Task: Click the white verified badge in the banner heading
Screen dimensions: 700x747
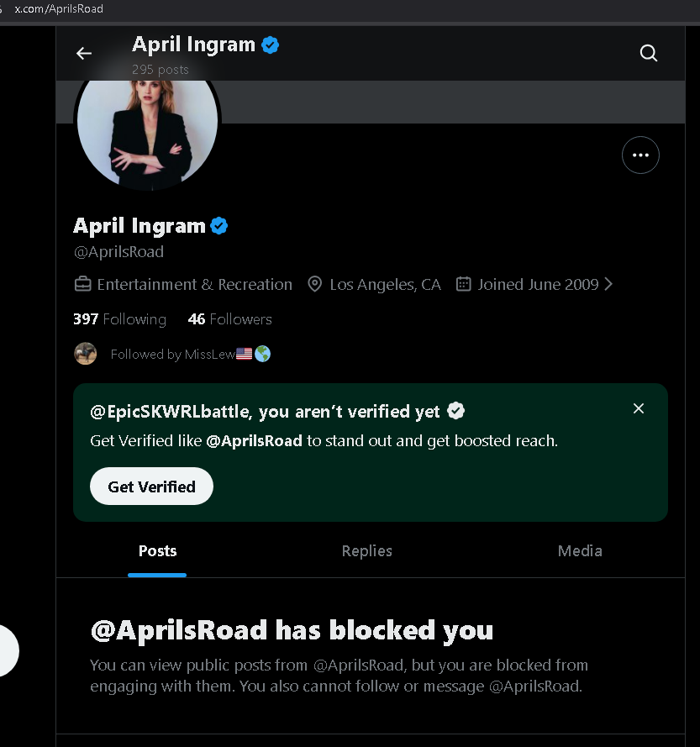Action: click(456, 411)
